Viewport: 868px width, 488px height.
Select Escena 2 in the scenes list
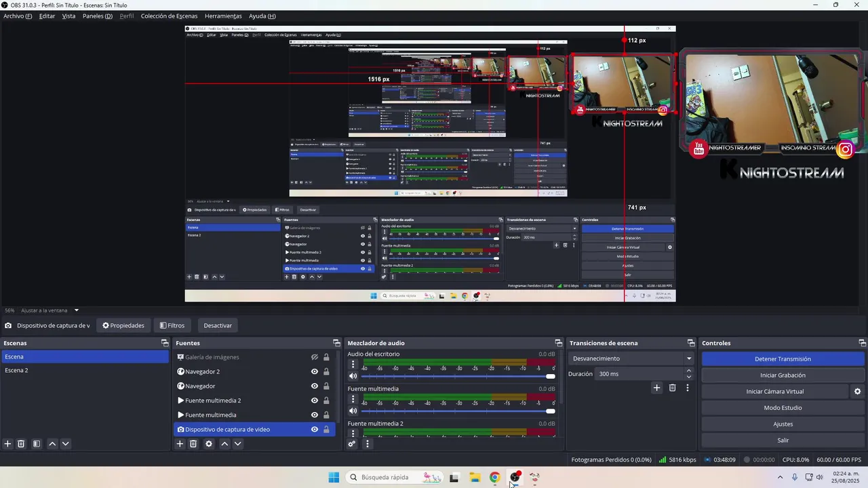[x=85, y=371]
